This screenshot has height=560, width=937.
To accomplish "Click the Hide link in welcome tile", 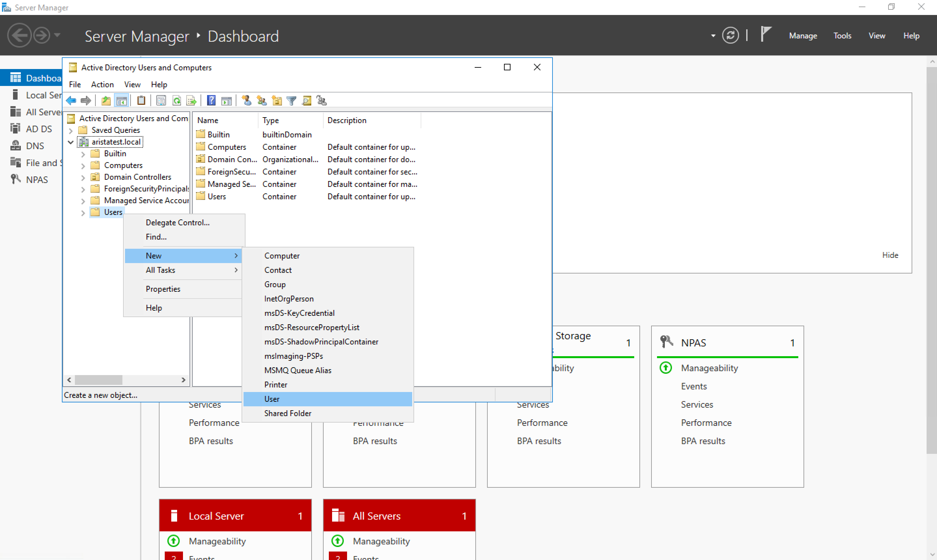I will pyautogui.click(x=889, y=255).
